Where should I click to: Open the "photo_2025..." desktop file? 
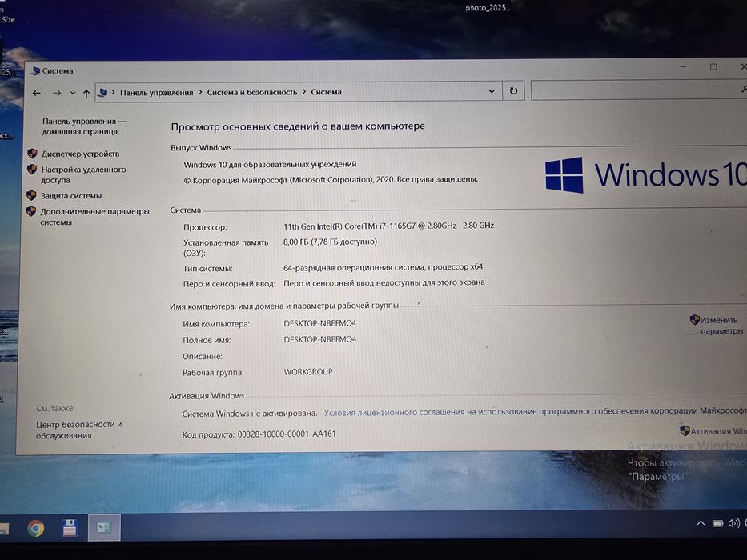[x=488, y=8]
